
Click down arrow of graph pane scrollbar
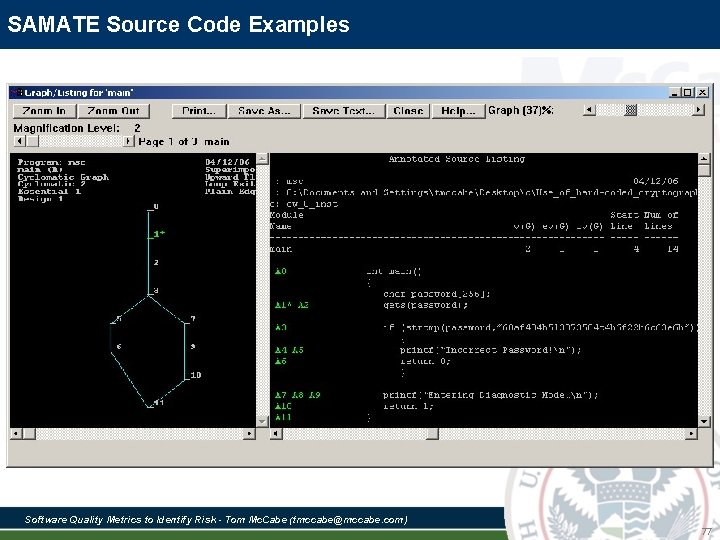pyautogui.click(x=262, y=421)
